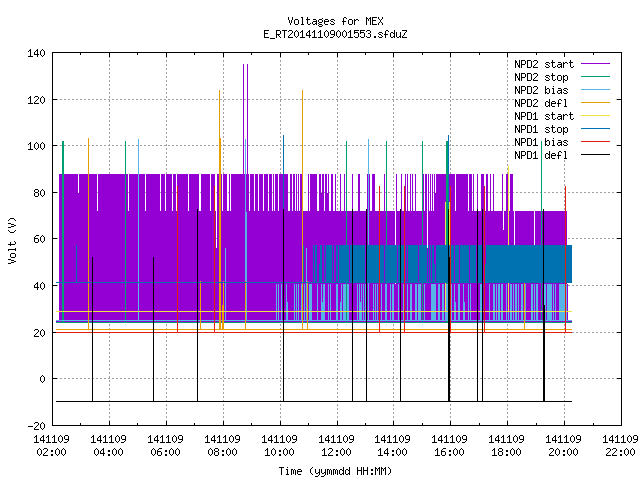Click the NPD1 defl black legend line

pyautogui.click(x=595, y=155)
